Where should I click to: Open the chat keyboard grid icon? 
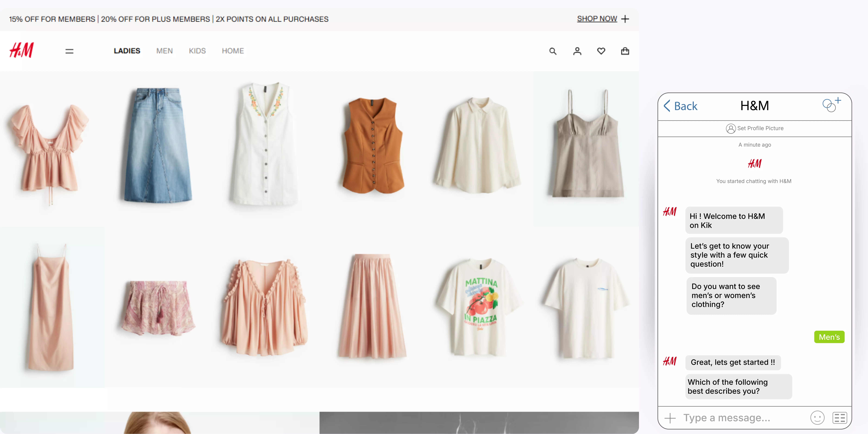[839, 418]
